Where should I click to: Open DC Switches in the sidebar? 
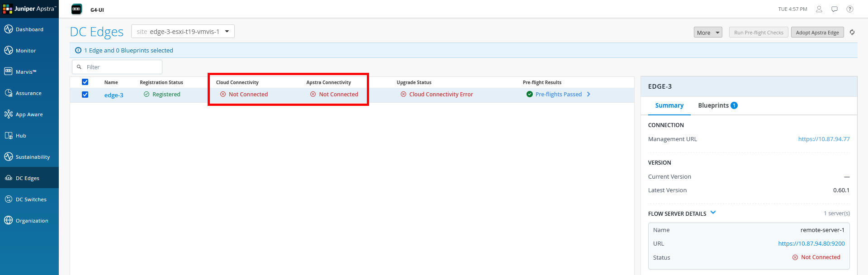pyautogui.click(x=29, y=199)
